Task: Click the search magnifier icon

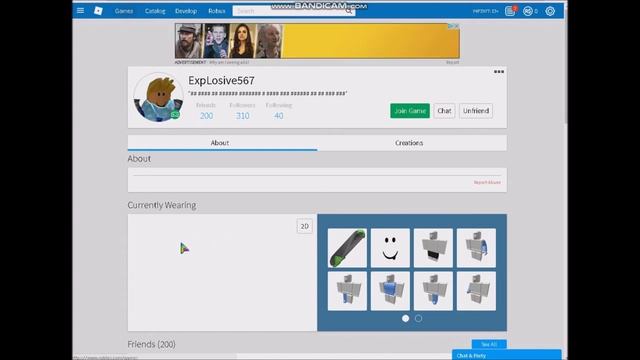Action: point(349,11)
